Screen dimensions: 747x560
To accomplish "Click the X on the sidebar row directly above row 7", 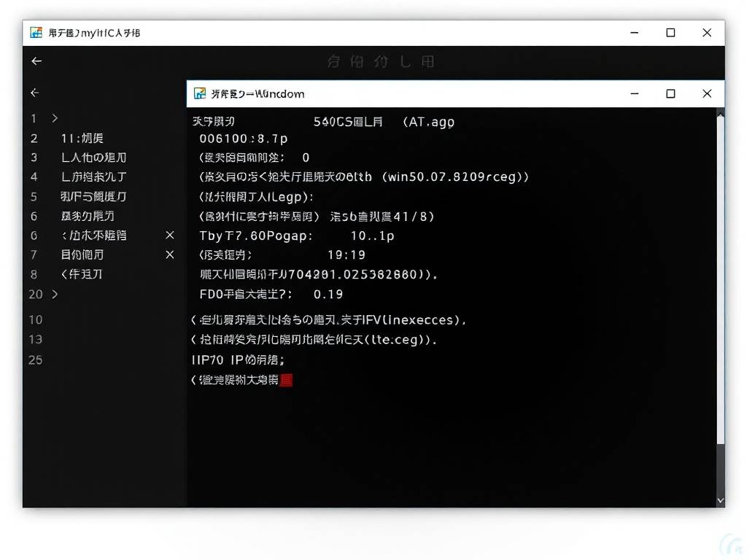I will click(x=169, y=236).
